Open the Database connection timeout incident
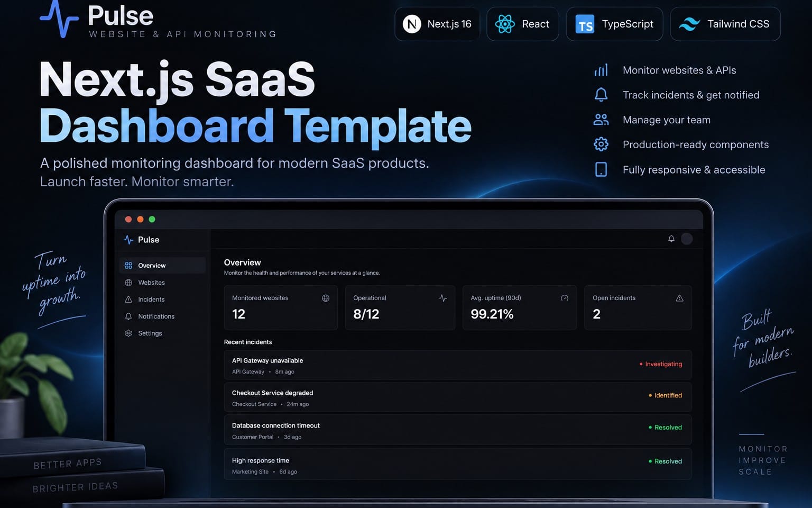 pyautogui.click(x=458, y=430)
